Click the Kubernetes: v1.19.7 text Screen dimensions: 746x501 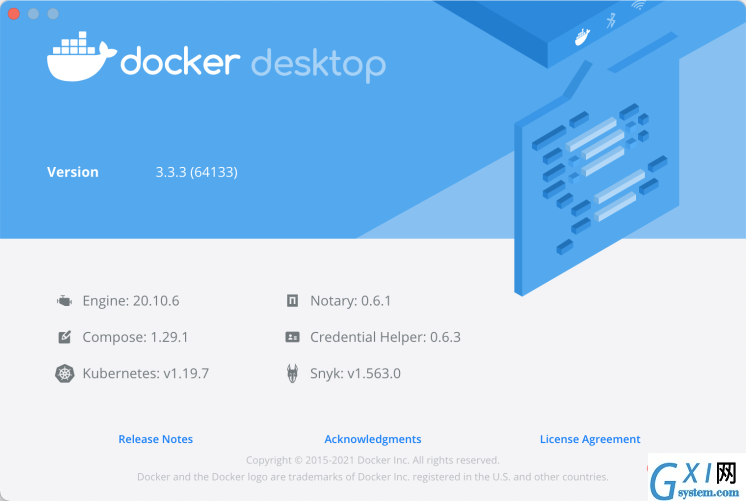tap(146, 373)
